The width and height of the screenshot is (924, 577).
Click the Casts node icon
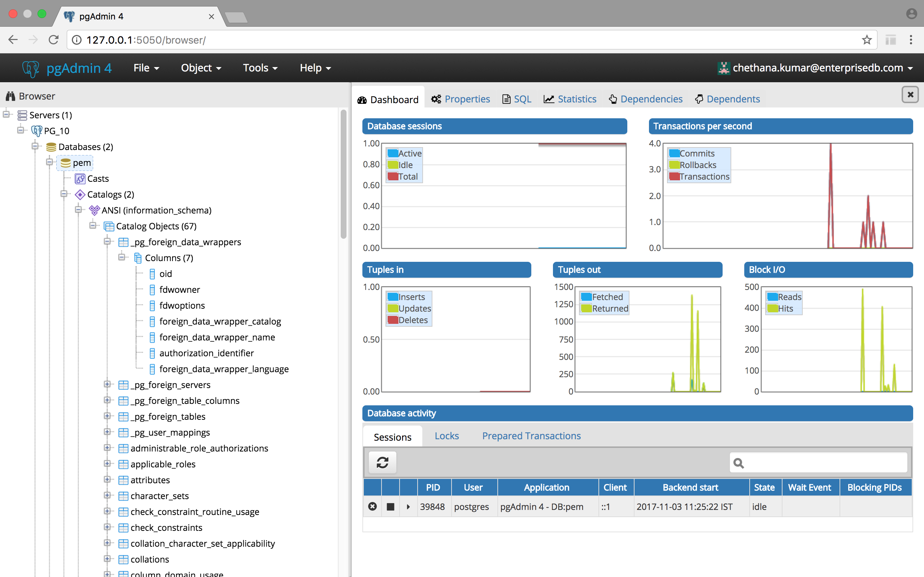80,179
